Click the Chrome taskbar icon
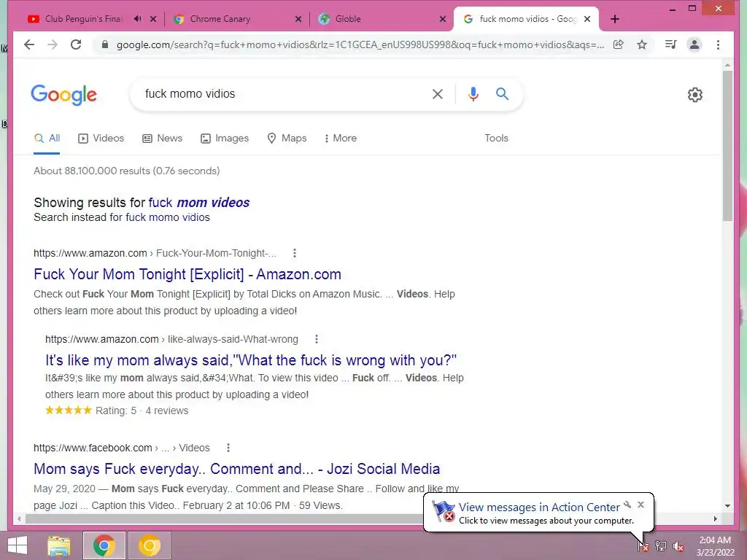 pyautogui.click(x=104, y=545)
